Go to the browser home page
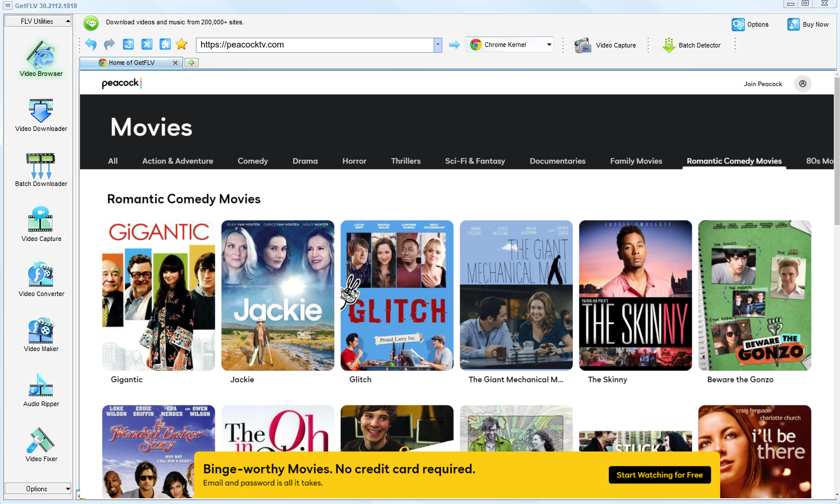Screen dimensions: 840x504 pos(165,45)
